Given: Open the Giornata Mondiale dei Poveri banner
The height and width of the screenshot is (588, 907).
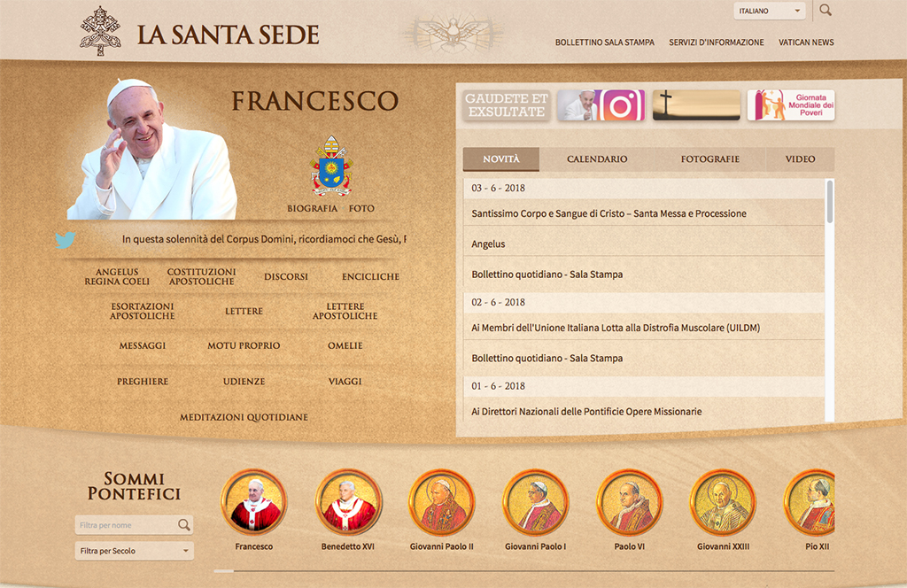Looking at the screenshot, I should click(x=790, y=105).
